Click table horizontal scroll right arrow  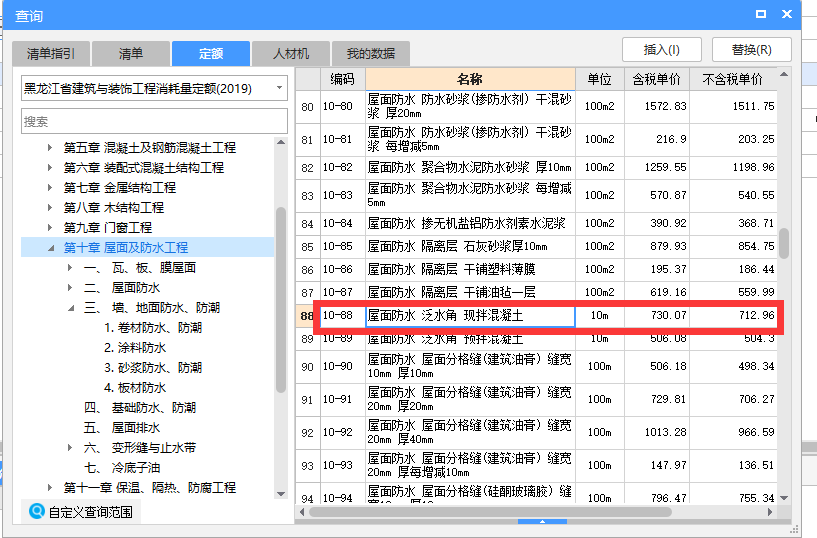click(x=771, y=512)
